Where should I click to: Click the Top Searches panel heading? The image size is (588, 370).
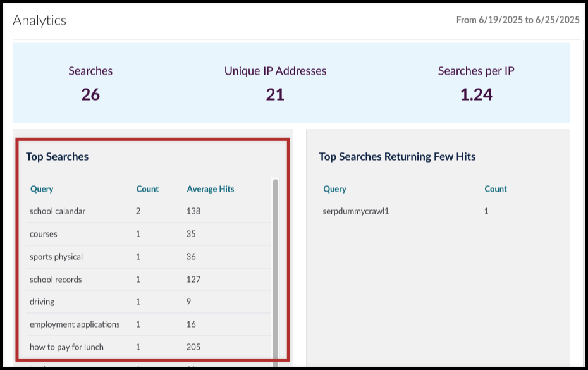click(x=56, y=156)
